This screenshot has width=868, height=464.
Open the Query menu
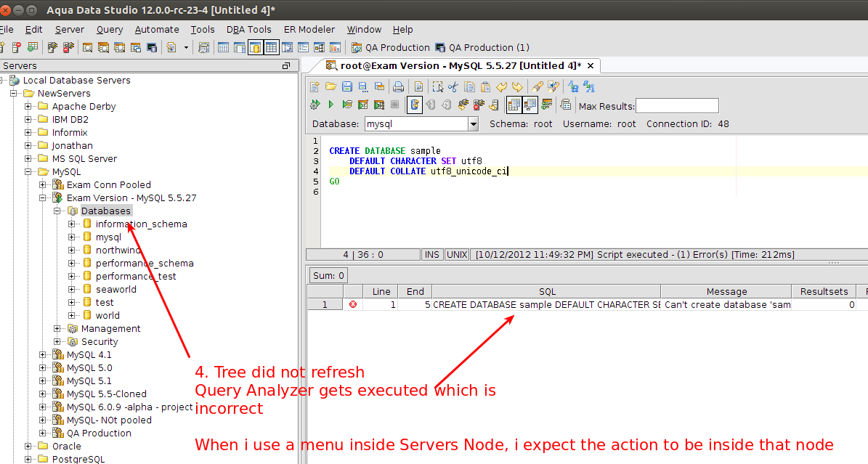click(110, 30)
